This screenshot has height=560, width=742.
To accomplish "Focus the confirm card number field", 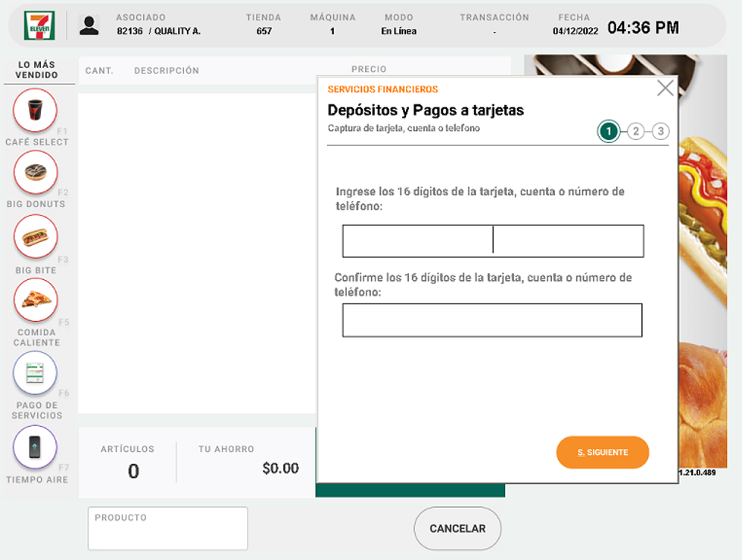I will coord(492,320).
